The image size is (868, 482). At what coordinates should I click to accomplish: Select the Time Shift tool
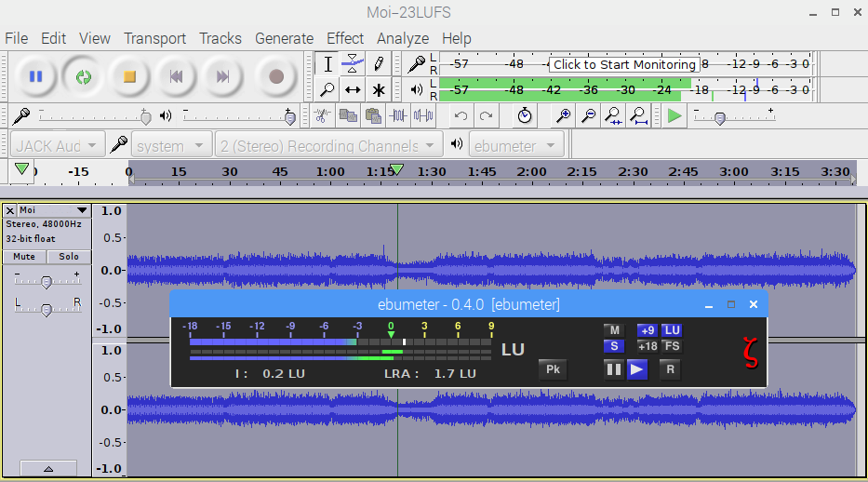coord(352,89)
